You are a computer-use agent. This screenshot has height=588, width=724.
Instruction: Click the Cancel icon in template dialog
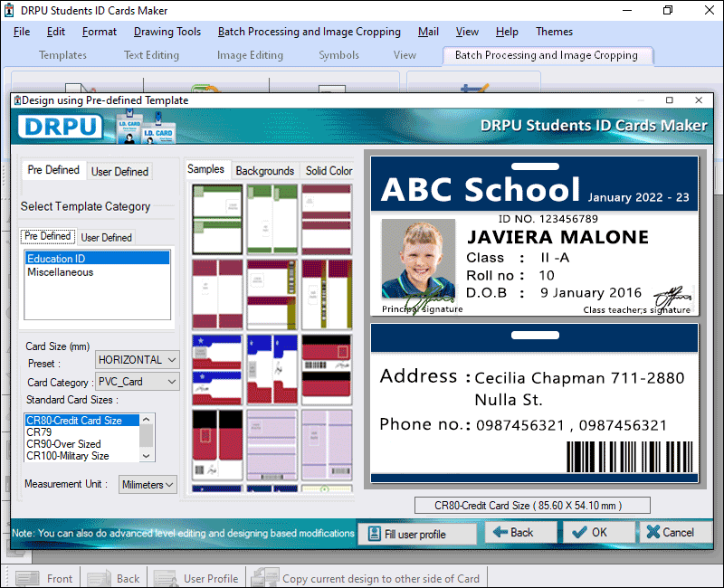point(652,533)
